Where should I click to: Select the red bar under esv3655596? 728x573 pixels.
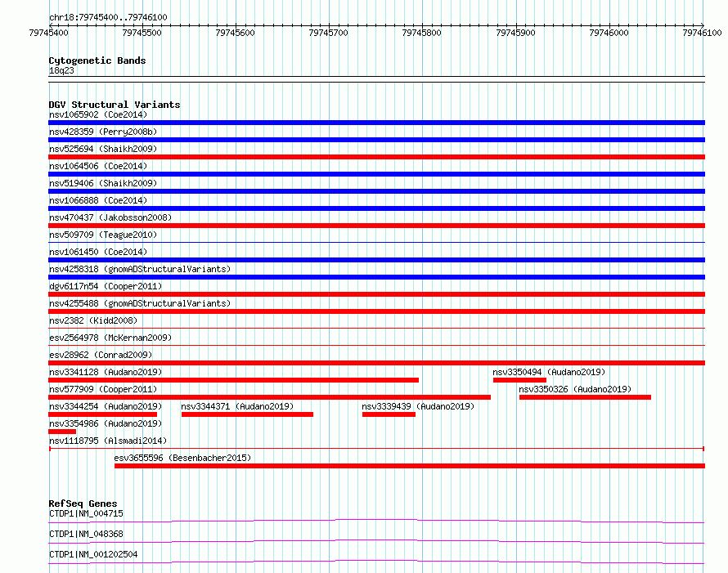410,466
